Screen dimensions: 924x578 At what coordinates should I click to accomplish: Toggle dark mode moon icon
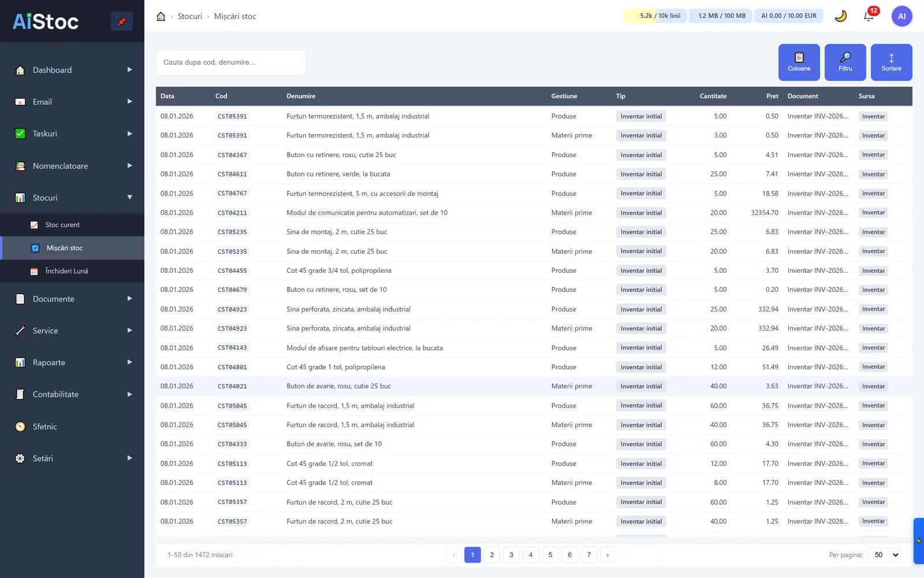coord(840,16)
